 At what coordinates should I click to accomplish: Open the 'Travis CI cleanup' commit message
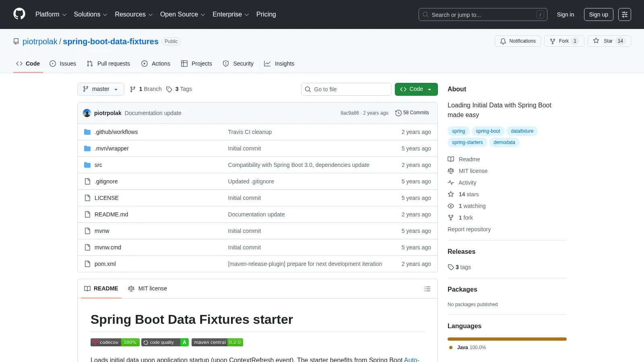(x=250, y=132)
